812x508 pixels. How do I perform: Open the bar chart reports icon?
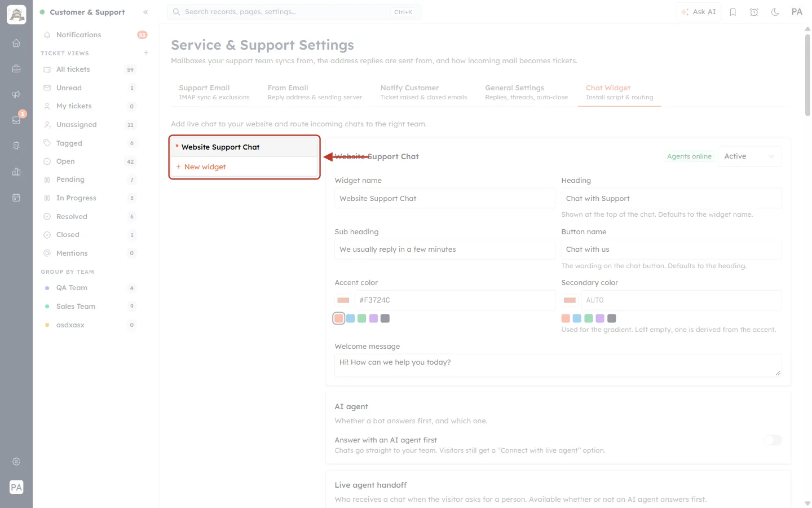(x=16, y=172)
